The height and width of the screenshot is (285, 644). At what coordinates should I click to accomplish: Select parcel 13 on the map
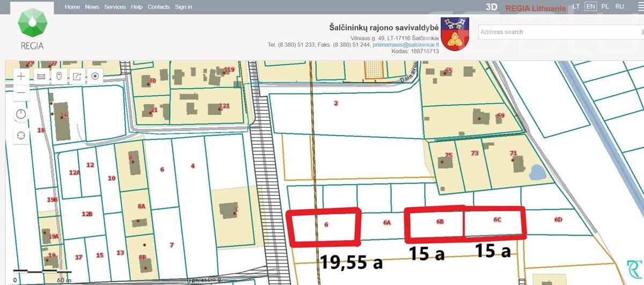pos(120,253)
